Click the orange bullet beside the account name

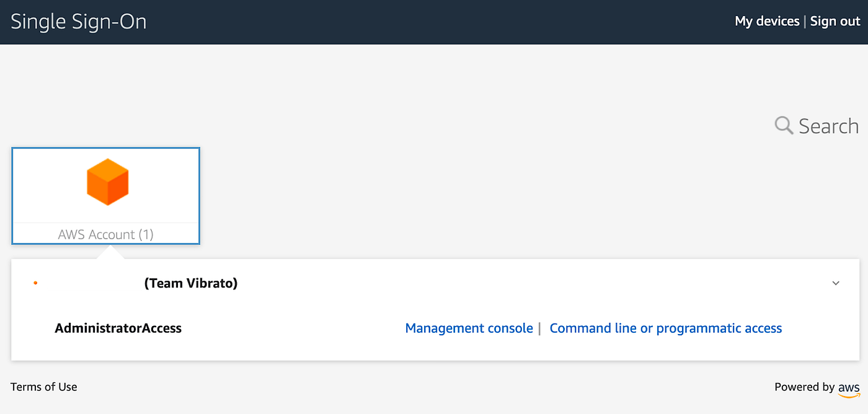(x=35, y=283)
